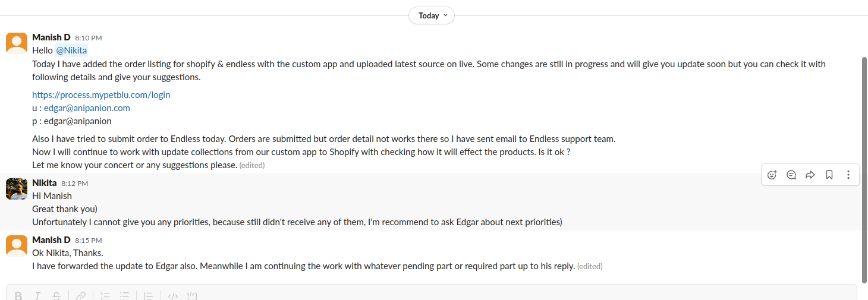The image size is (868, 300).
Task: Reply in thread to Nikita's message
Action: [791, 175]
